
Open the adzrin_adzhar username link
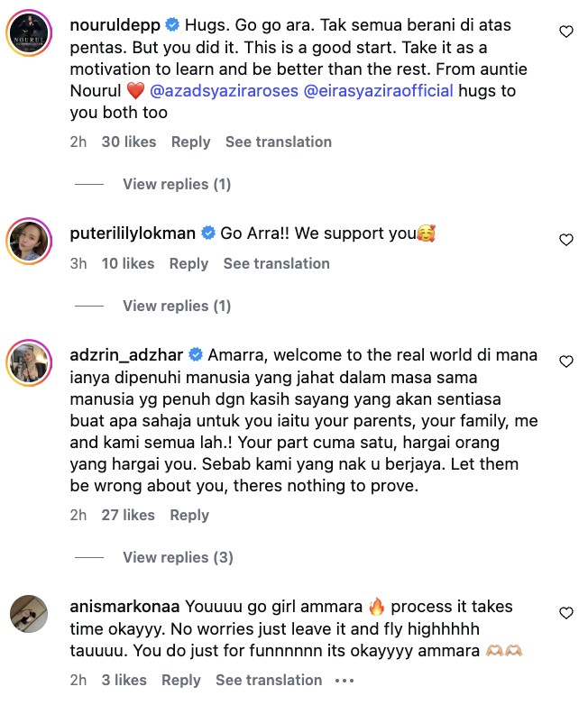coord(126,355)
